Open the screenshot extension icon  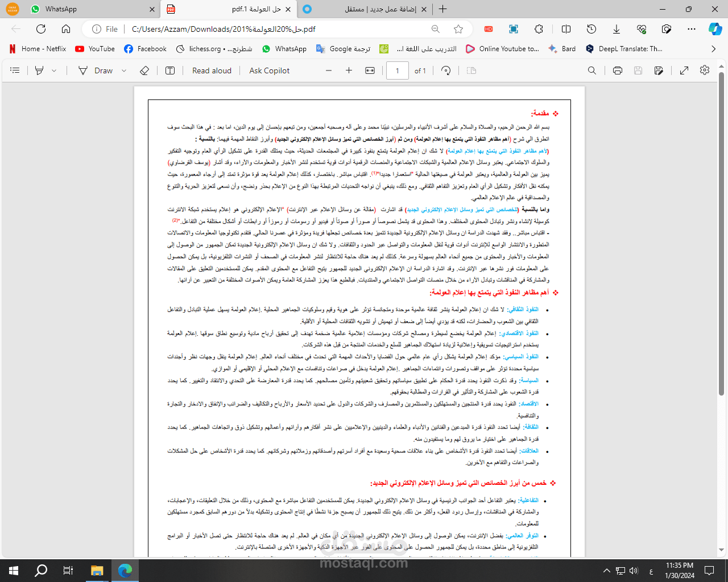coord(514,29)
